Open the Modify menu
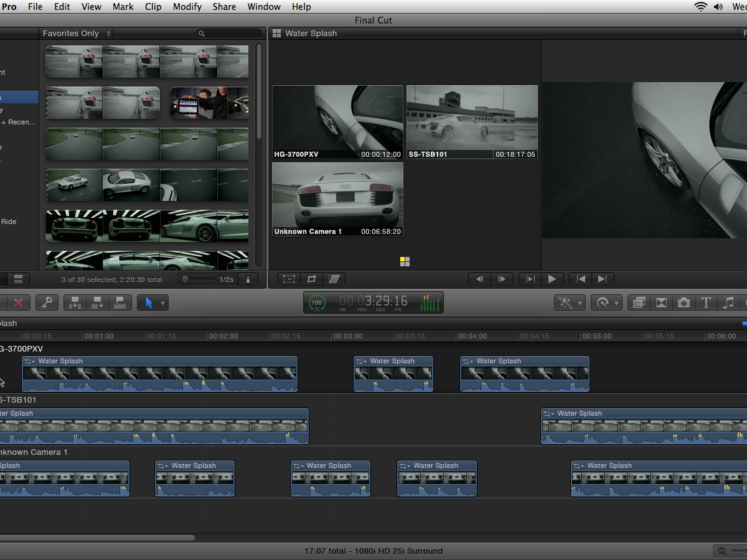 click(187, 7)
